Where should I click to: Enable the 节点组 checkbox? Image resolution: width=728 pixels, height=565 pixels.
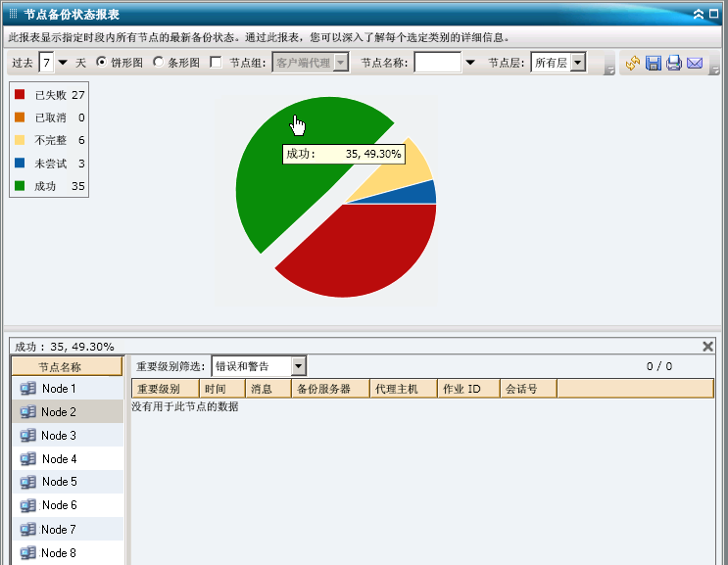click(x=216, y=62)
